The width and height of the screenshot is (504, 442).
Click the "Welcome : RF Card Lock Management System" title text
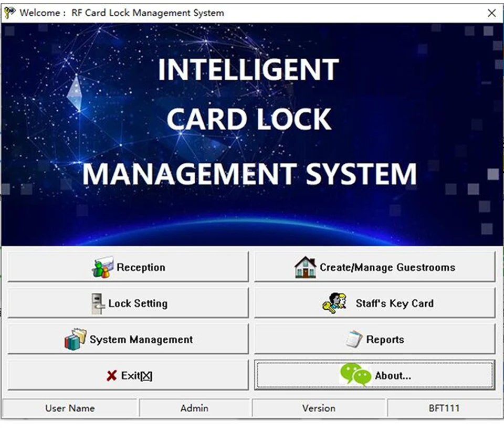tap(122, 13)
